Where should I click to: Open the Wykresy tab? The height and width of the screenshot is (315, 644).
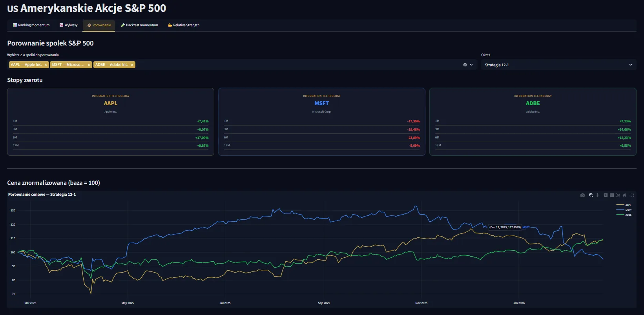click(x=68, y=25)
